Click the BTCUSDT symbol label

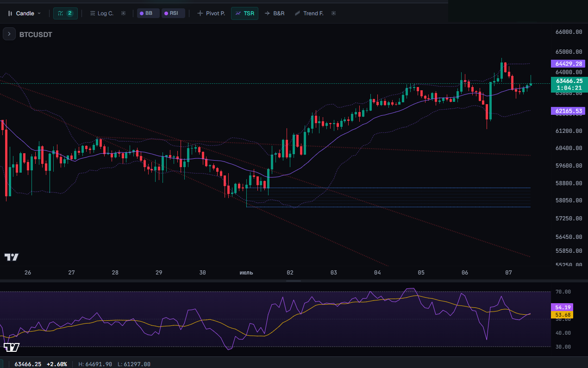point(36,35)
